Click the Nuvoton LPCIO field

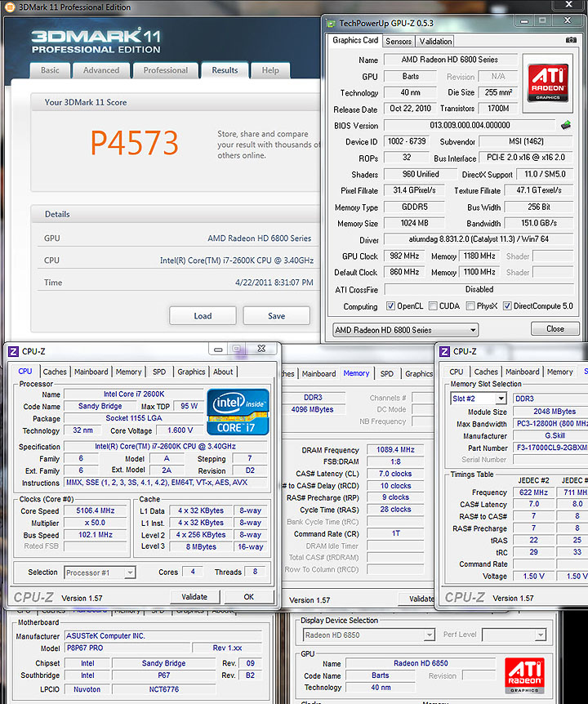(87, 689)
